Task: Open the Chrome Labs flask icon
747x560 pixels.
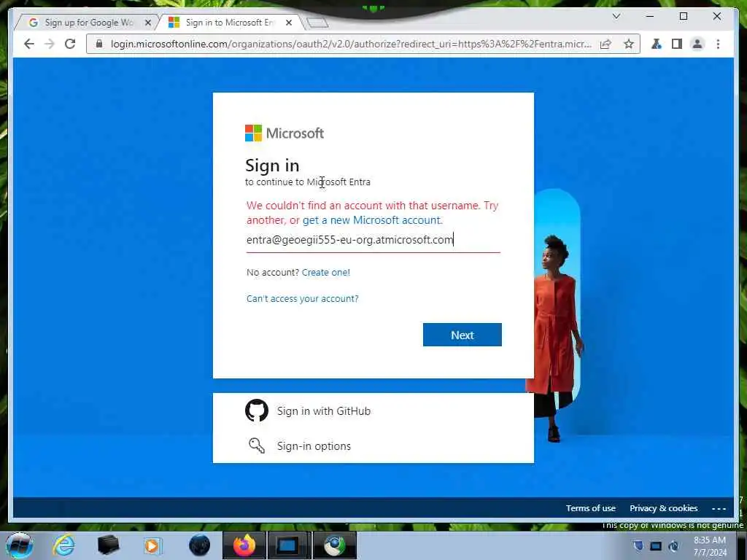Action: pos(657,44)
